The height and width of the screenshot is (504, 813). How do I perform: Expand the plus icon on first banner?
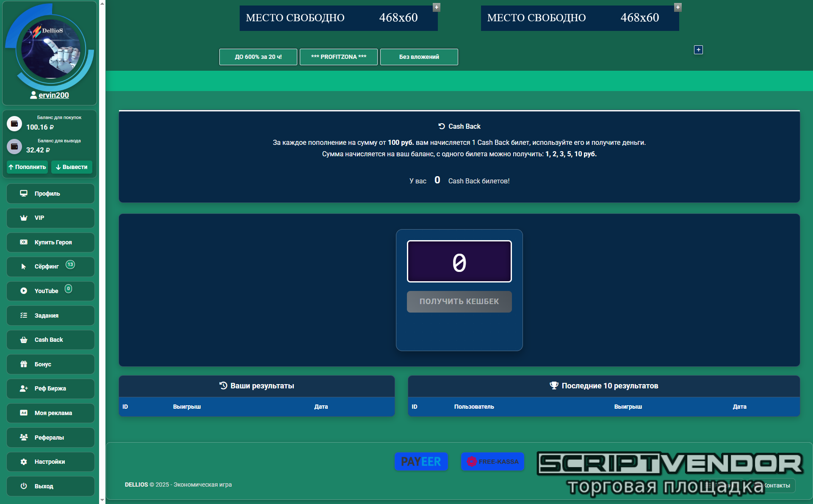[x=437, y=7]
